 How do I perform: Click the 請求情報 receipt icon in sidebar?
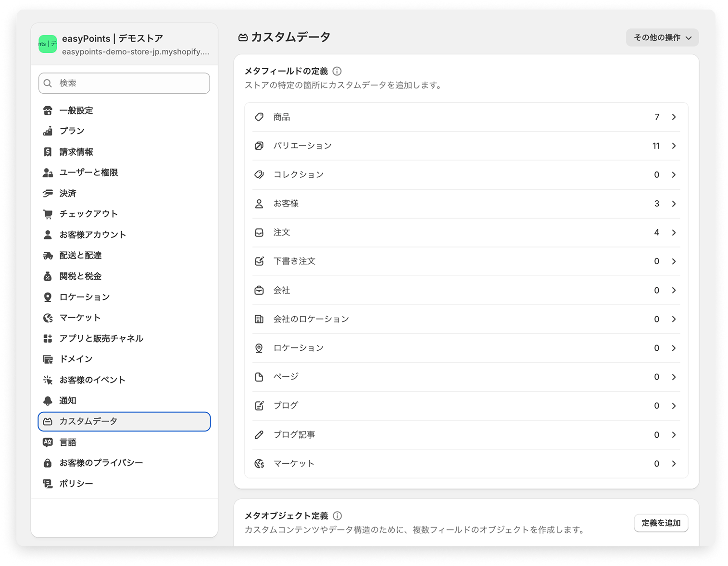(x=48, y=152)
